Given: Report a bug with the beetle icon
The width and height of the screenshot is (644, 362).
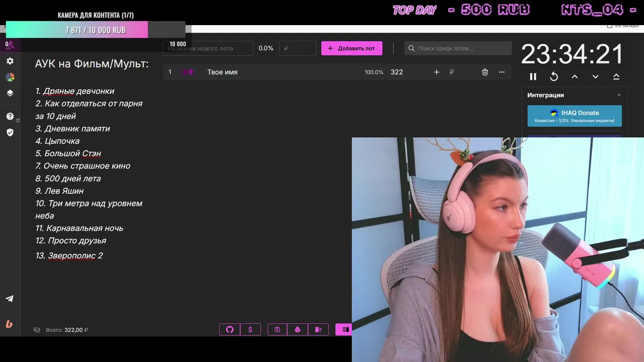Looking at the screenshot, I should [297, 329].
